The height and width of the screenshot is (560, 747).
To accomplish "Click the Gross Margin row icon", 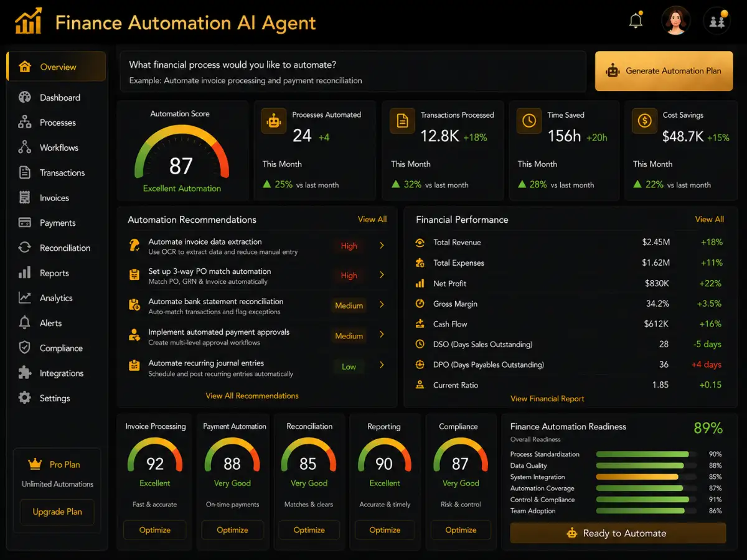I will (420, 304).
